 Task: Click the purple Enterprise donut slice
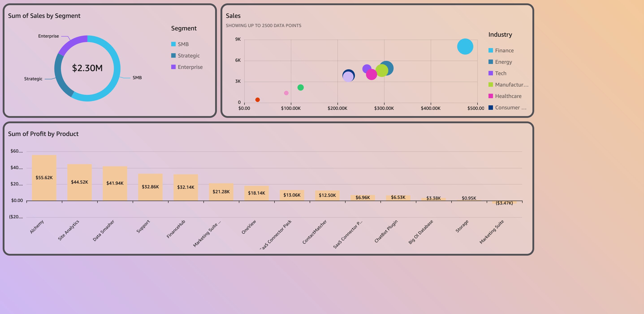(72, 43)
